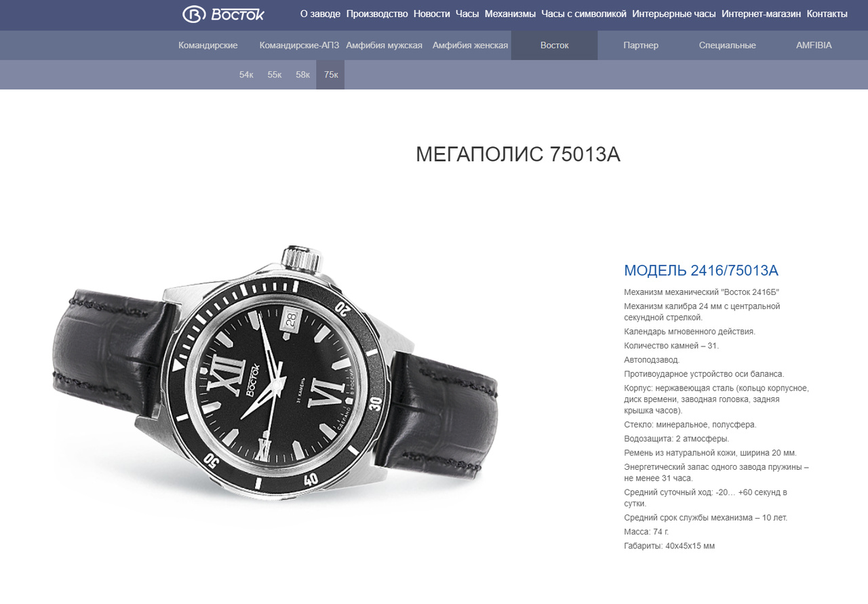Select the 54к series sub-tab
Screen dimensions: 868x604
246,75
